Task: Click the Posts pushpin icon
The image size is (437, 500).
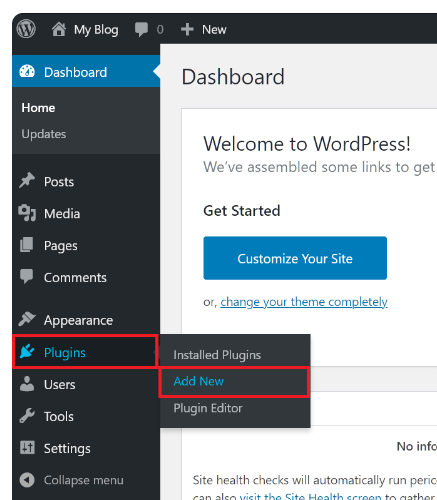Action: click(27, 181)
